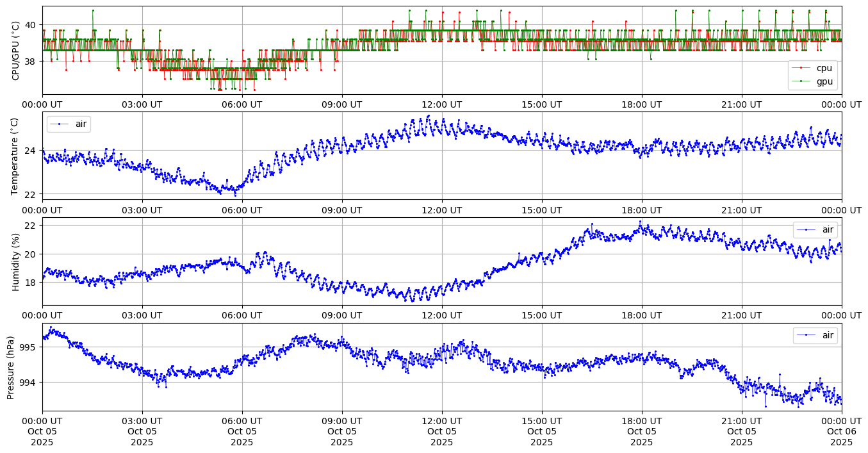
Task: Click 12:00 UT tick under the CPU/GPU plot
Action: click(442, 104)
